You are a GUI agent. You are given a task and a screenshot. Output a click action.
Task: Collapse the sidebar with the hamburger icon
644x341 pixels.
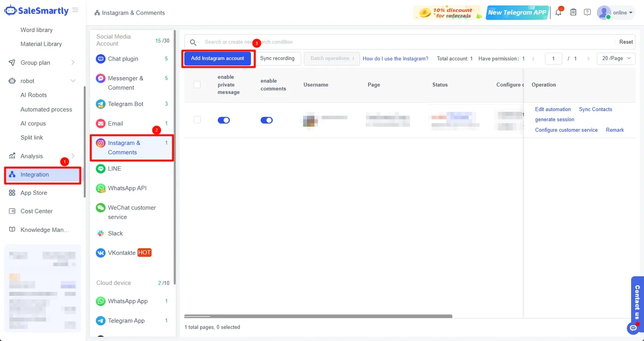pyautogui.click(x=75, y=10)
